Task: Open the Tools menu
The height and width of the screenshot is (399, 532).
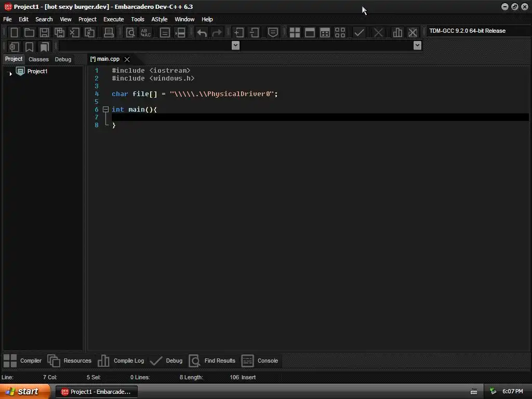Action: click(138, 19)
